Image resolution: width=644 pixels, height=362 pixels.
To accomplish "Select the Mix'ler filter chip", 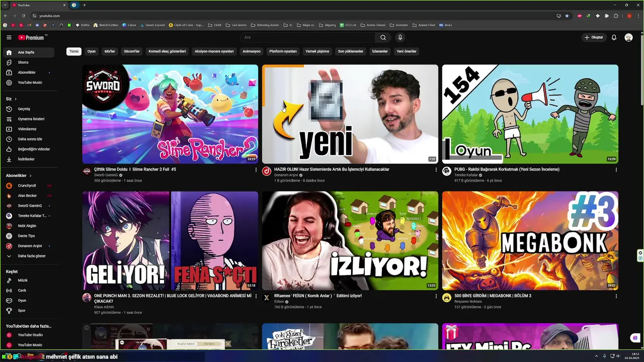I will tap(110, 51).
